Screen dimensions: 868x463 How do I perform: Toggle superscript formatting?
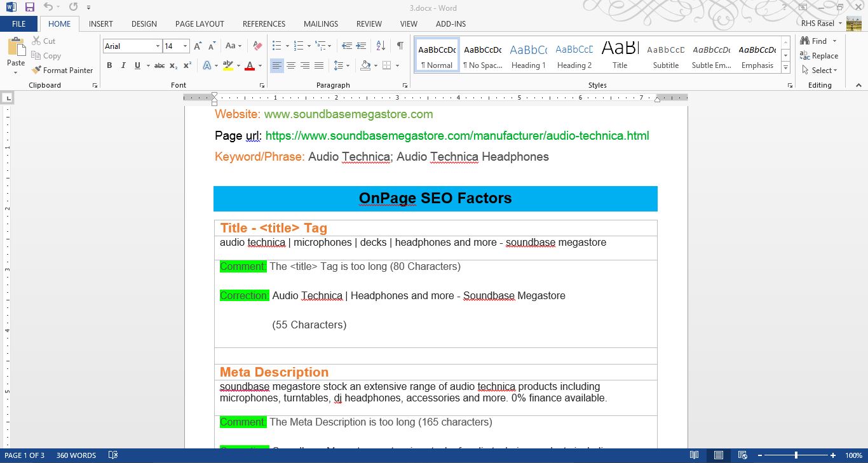[186, 65]
